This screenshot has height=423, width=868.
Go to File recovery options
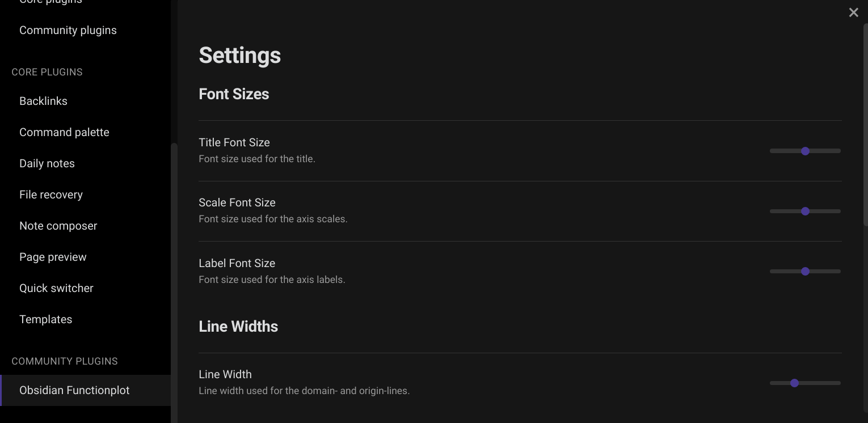pyautogui.click(x=50, y=194)
